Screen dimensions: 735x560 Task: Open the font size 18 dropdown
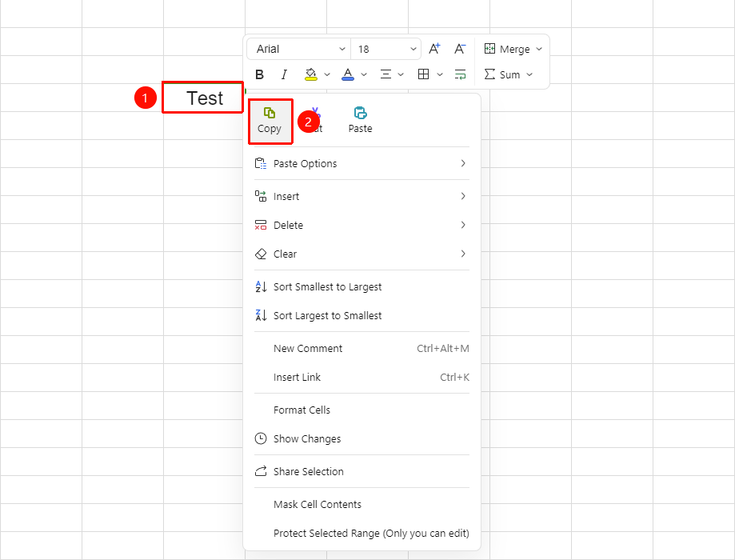pyautogui.click(x=386, y=49)
